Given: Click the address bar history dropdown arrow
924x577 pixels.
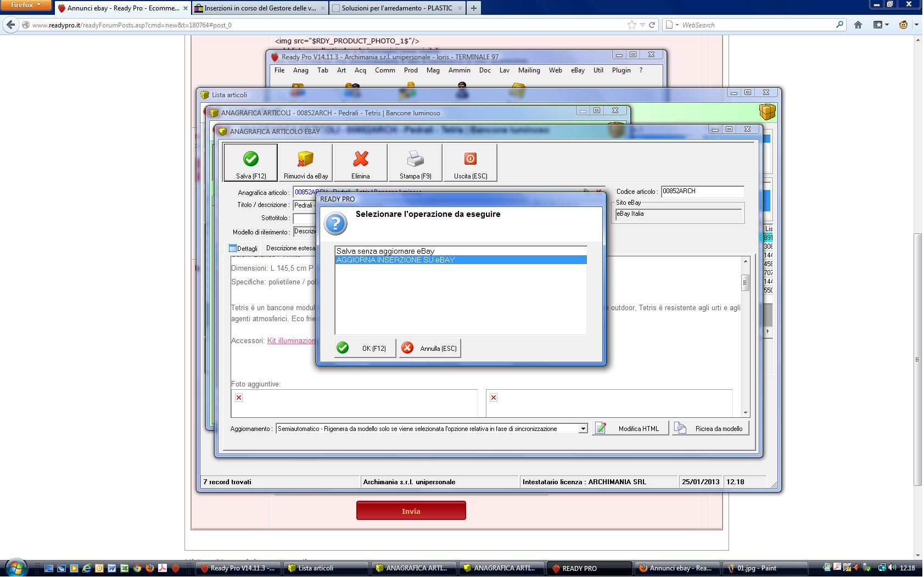Looking at the screenshot, I should [x=642, y=25].
